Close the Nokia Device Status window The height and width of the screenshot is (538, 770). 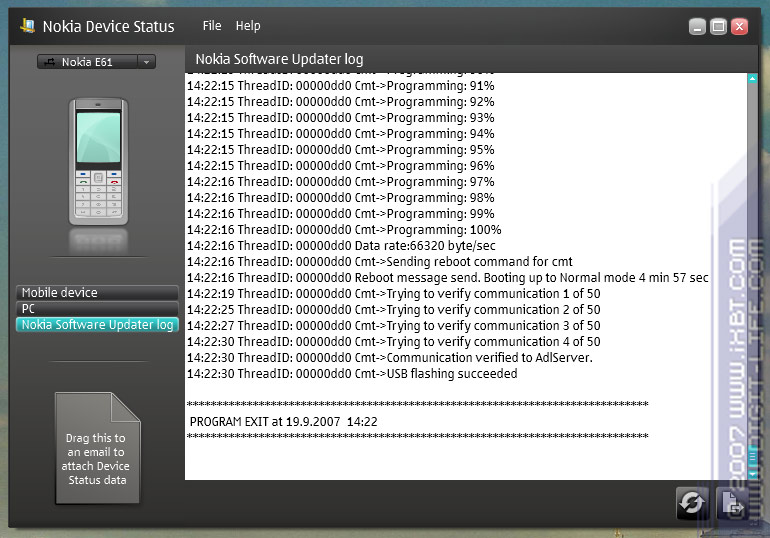(x=739, y=27)
